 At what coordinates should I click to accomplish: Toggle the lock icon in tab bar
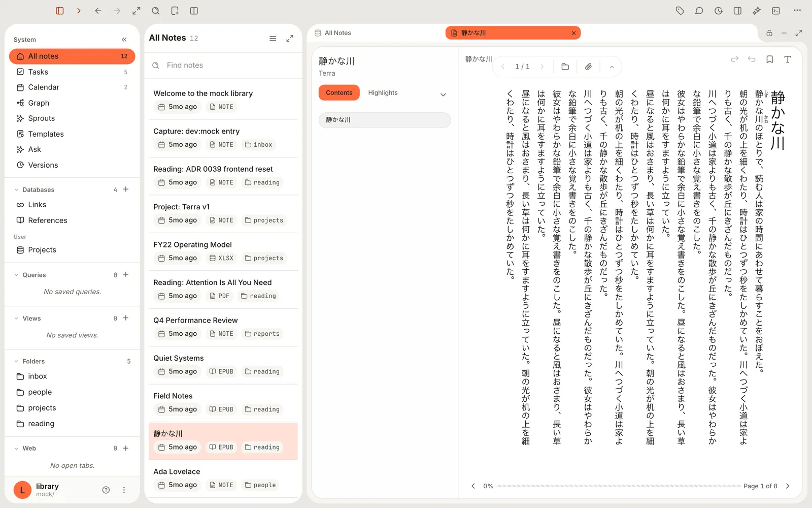(x=769, y=33)
